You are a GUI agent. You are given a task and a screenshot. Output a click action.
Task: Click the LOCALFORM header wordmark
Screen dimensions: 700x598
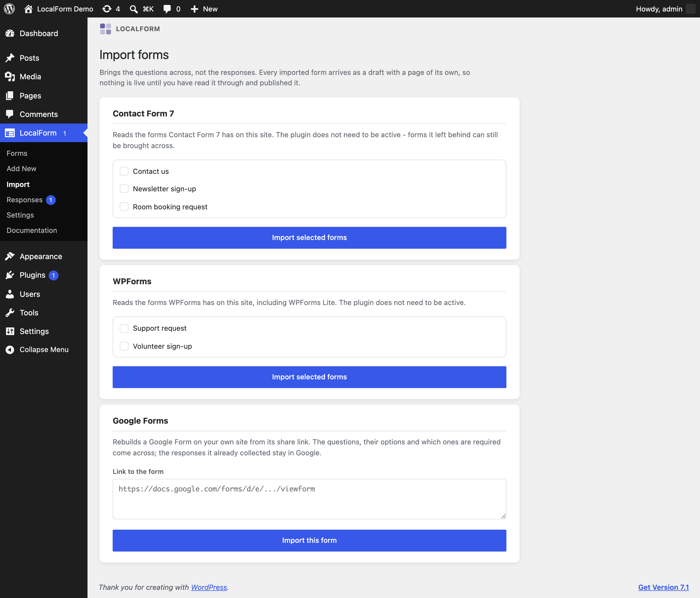coord(138,29)
